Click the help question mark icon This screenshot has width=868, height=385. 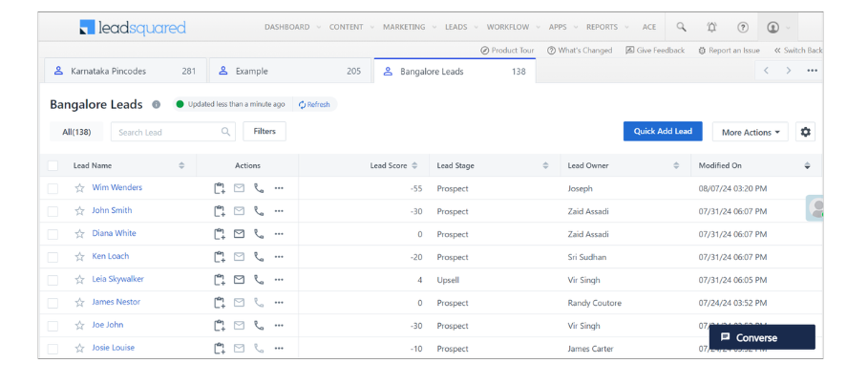tap(743, 28)
